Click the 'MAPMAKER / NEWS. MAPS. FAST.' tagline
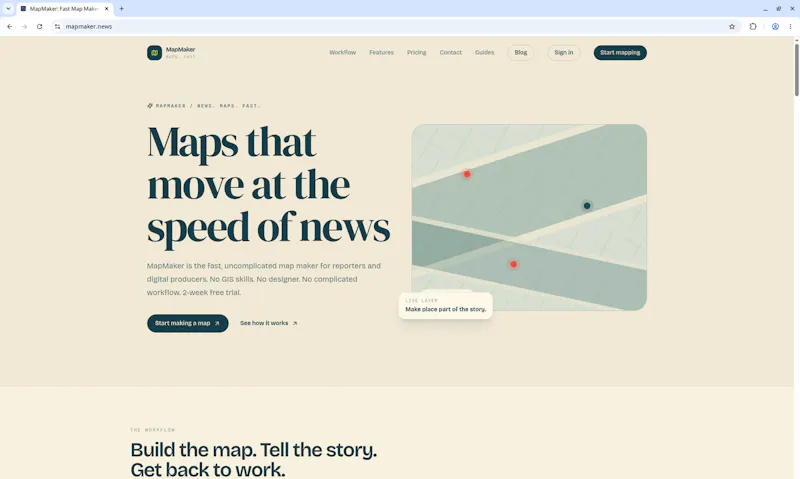Screen dimensions: 800x479 [208, 106]
